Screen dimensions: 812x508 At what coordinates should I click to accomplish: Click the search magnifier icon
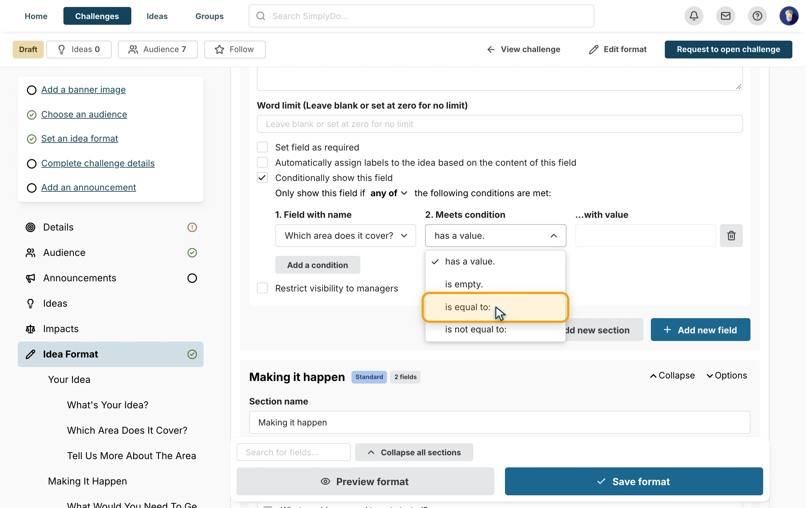[261, 16]
